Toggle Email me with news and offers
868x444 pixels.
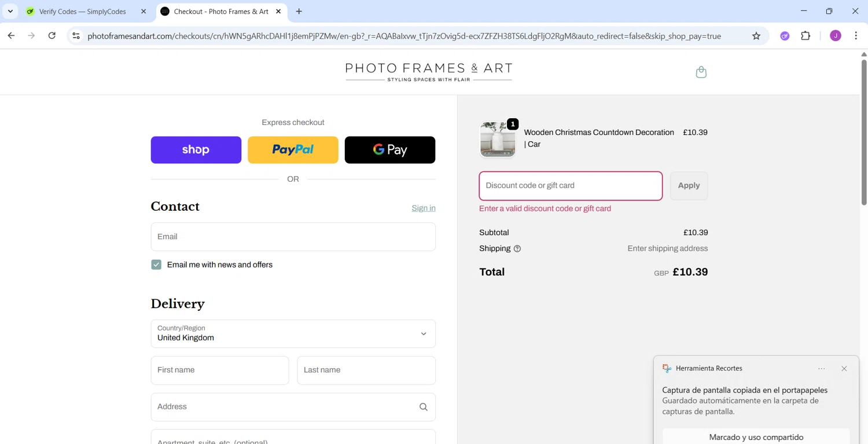tap(156, 265)
